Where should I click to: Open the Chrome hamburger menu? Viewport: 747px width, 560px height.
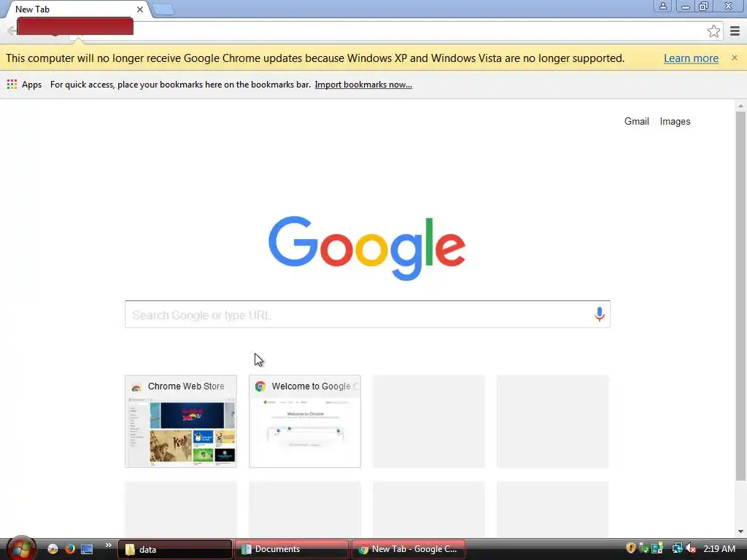tap(735, 31)
